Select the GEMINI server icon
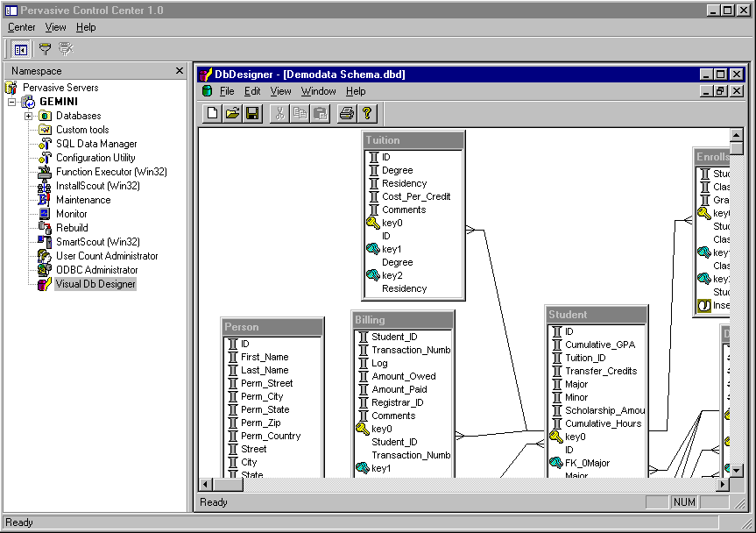The height and width of the screenshot is (533, 756). coord(28,102)
